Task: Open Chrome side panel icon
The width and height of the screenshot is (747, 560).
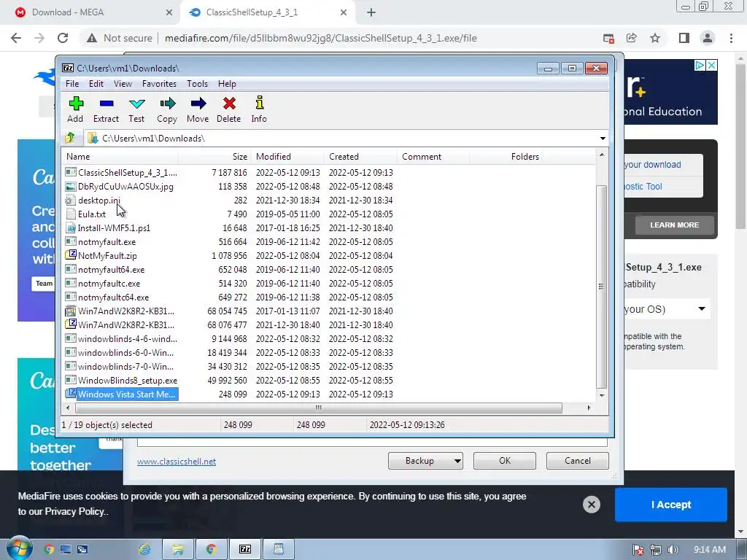Action: click(684, 38)
